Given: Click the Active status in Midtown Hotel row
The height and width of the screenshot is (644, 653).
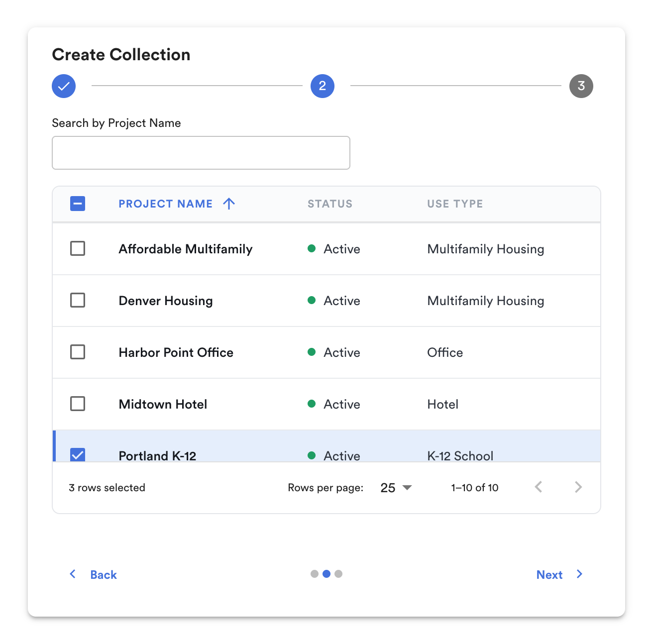Looking at the screenshot, I should 334,404.
